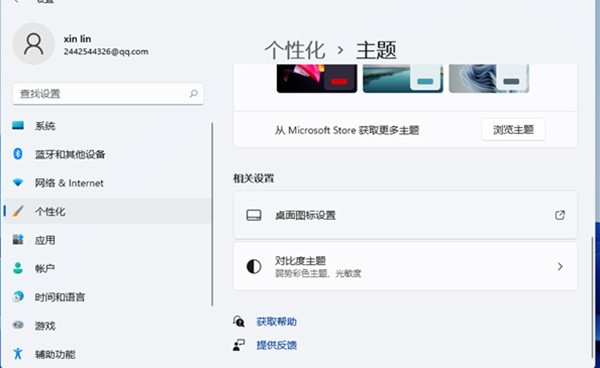This screenshot has height=368, width=600.
Task: Open 网络 & Internet settings category
Action: coord(107,182)
